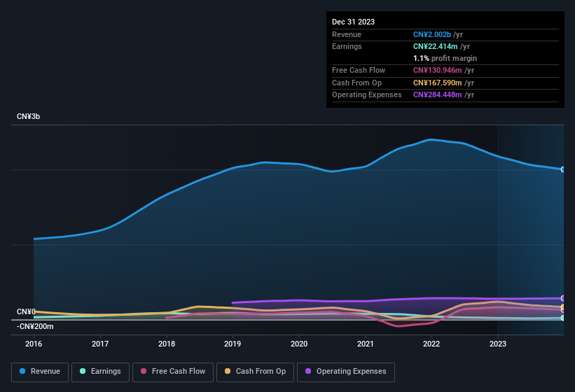This screenshot has width=575, height=392.
Task: Click the Earnings teal end-point marker
Action: coord(563,318)
